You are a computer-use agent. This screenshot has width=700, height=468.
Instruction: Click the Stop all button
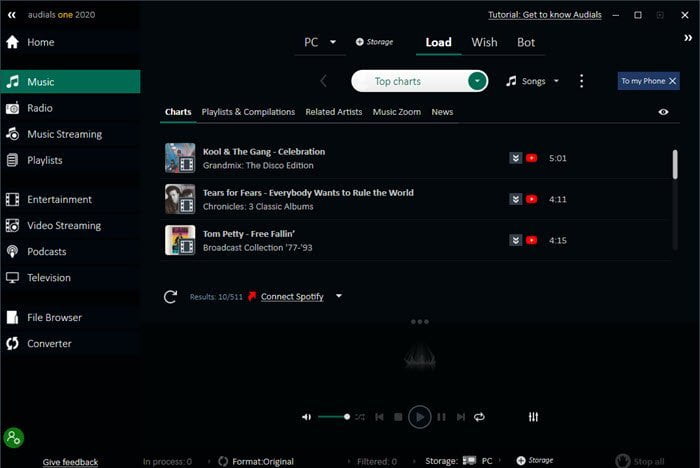coord(641,461)
